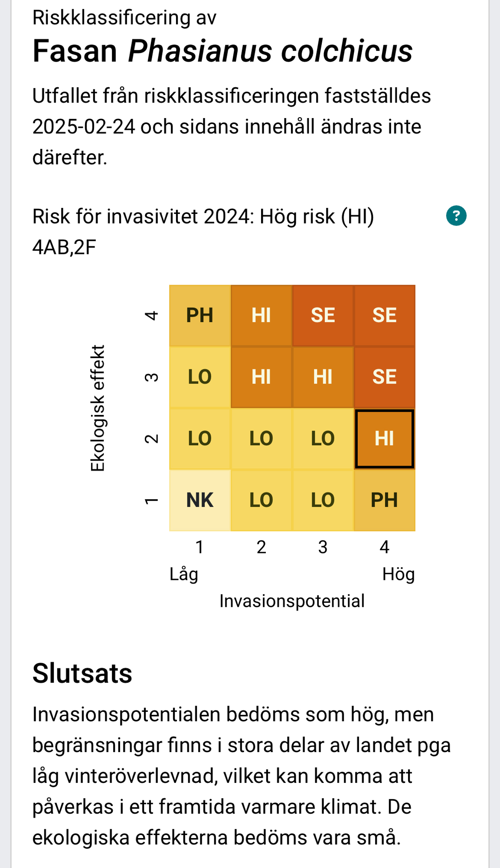
Task: Select the highlighted HI cell with black border
Action: (x=384, y=439)
